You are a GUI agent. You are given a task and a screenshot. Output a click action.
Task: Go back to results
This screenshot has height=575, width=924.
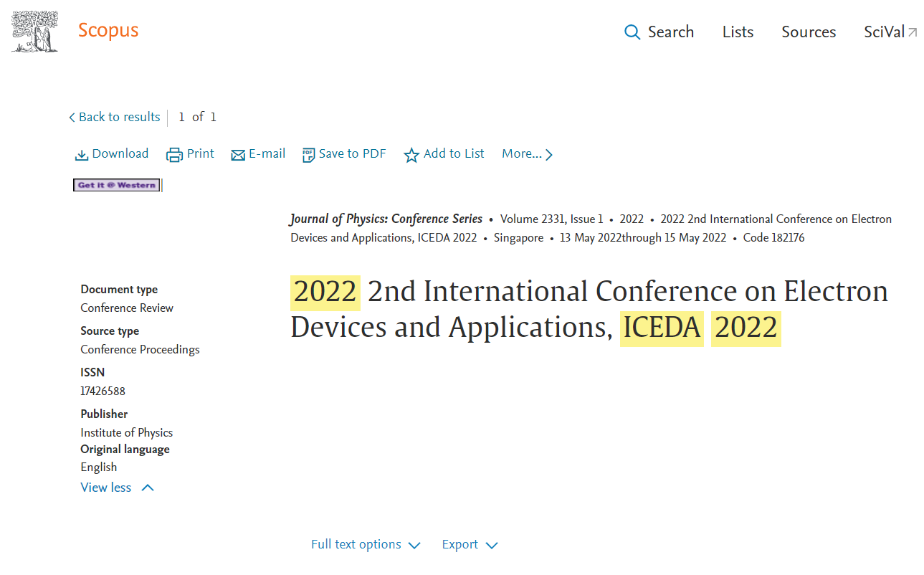point(115,117)
